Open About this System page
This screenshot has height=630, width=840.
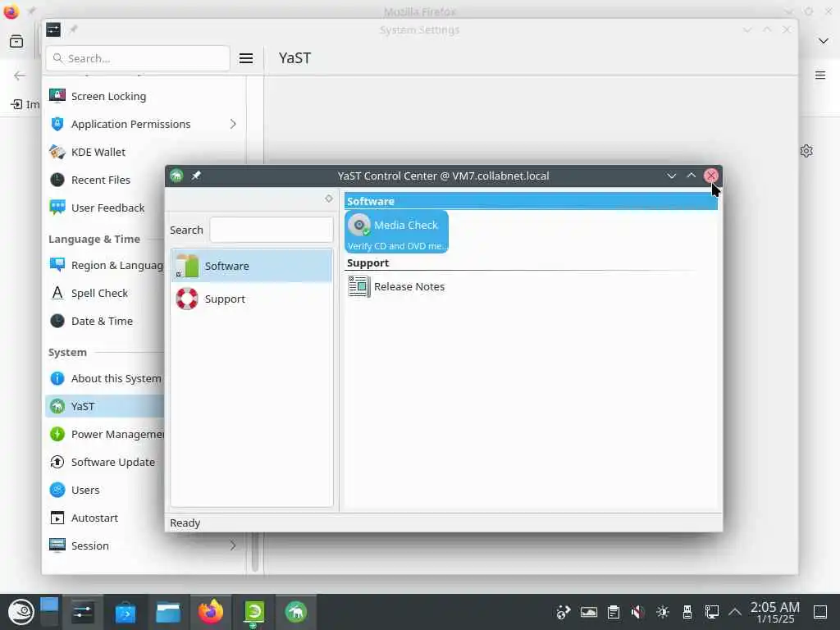pyautogui.click(x=105, y=378)
